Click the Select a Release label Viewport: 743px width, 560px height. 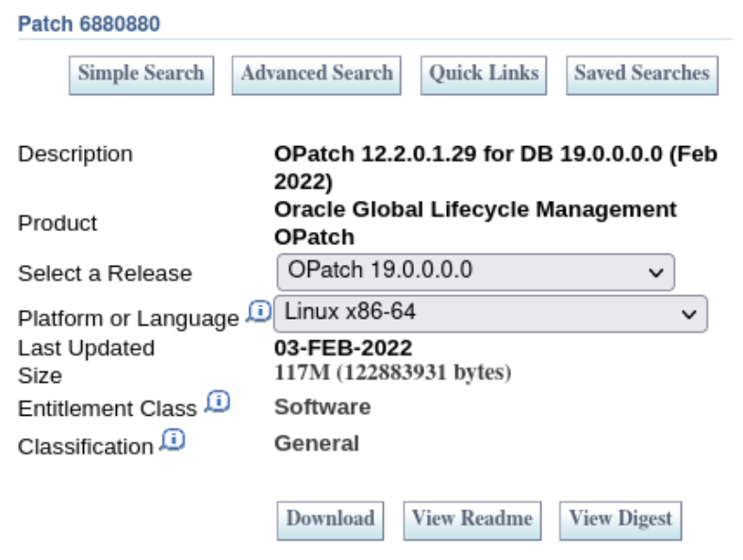coord(105,273)
